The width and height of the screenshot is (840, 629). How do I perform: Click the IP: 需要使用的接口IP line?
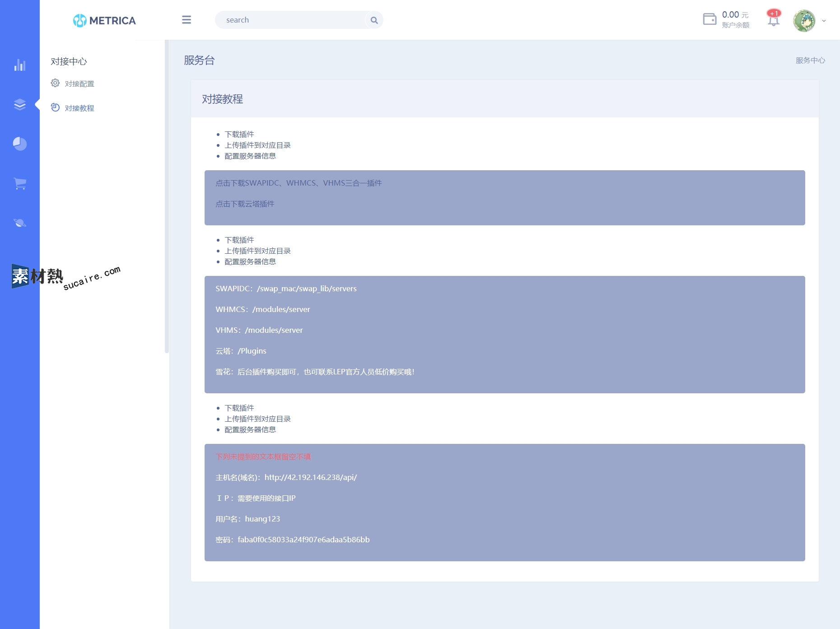coord(256,498)
